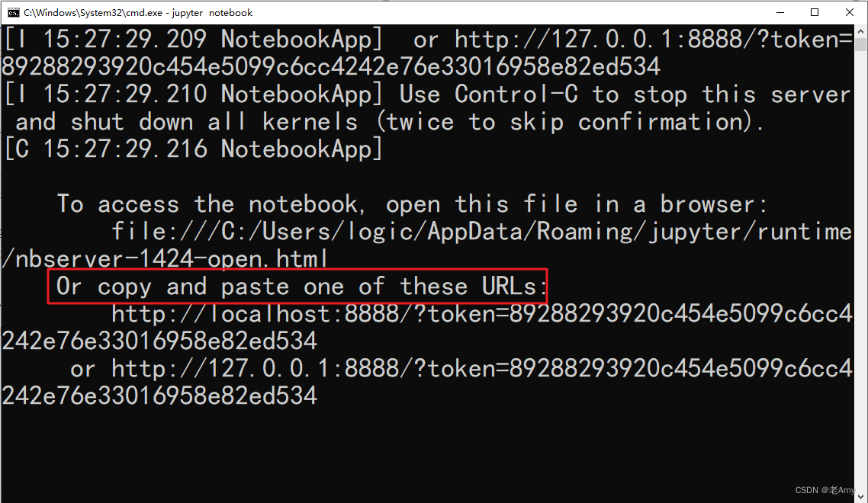Click the file:///C:/Users/logic path line
Screen dimensions: 868x503
(481, 232)
